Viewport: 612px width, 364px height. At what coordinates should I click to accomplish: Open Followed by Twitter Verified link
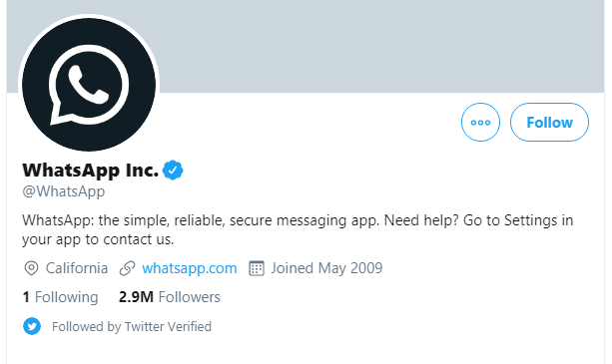point(132,326)
